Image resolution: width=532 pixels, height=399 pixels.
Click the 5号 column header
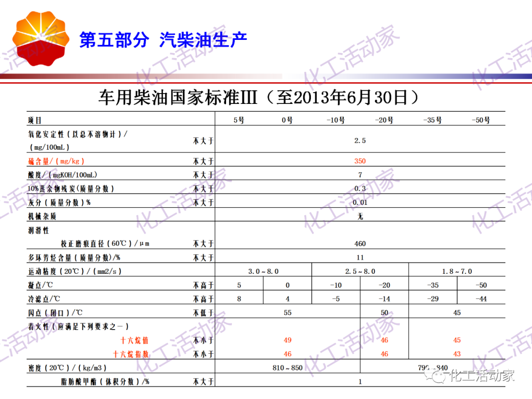(x=239, y=119)
